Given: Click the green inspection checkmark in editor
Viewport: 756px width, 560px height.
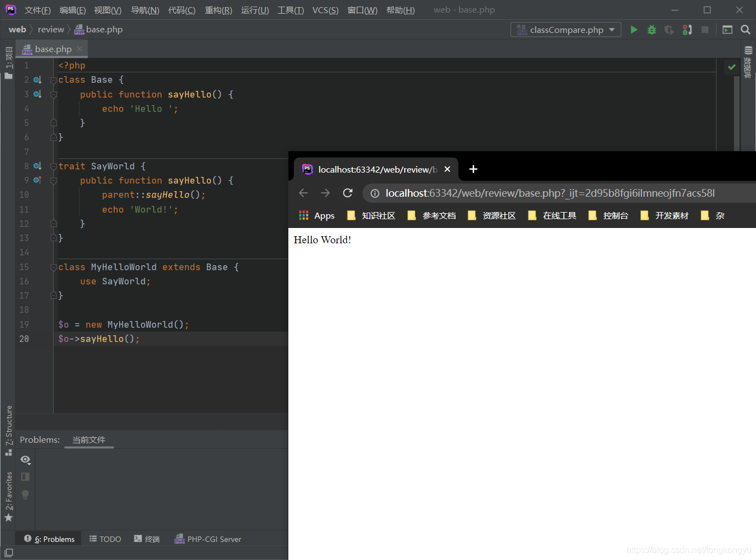Looking at the screenshot, I should coord(732,67).
